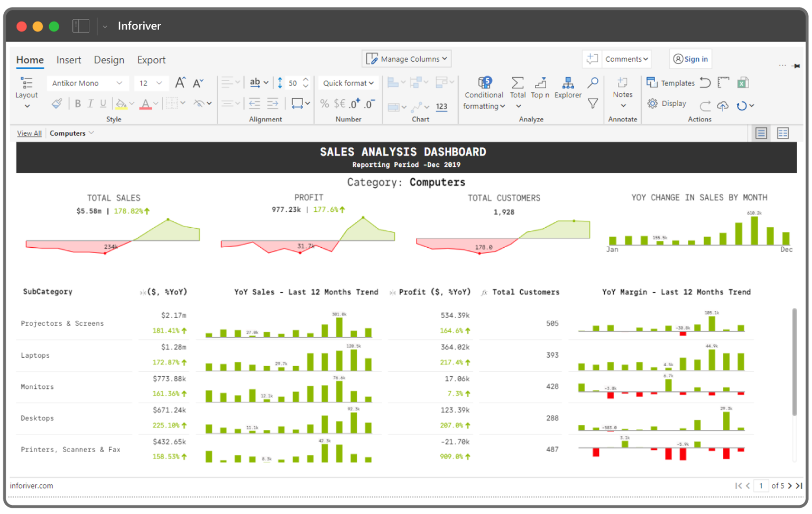Click the ribbon more options ellipsis
Viewport: 812px width, 514px height.
(x=782, y=66)
